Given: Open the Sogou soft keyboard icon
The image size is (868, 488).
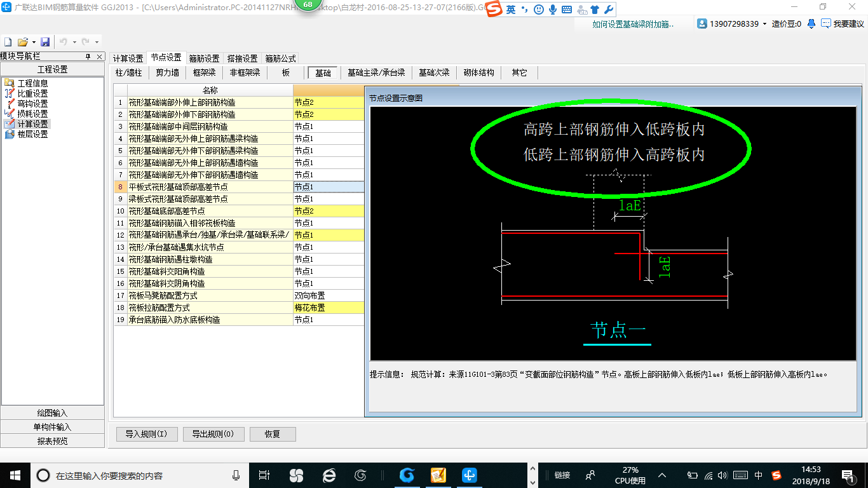Looking at the screenshot, I should [x=567, y=10].
